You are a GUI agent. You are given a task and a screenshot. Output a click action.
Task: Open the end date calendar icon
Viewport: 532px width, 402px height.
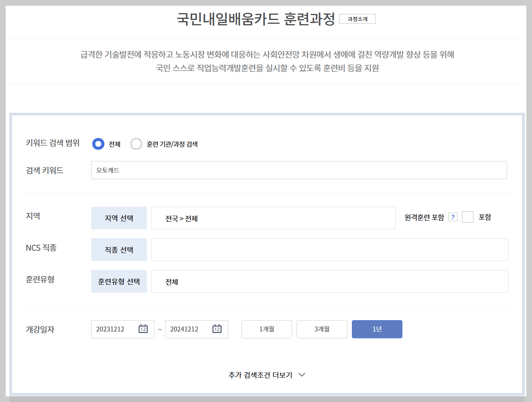pos(217,329)
